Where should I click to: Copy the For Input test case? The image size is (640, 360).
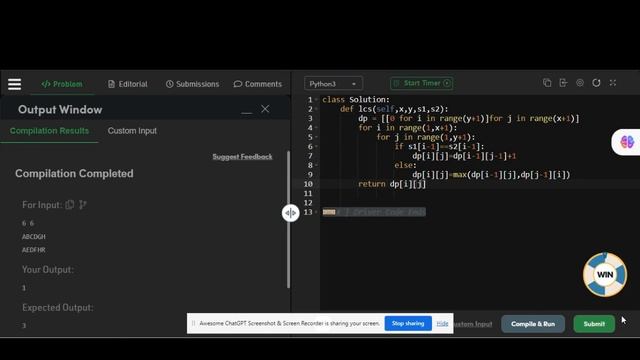click(70, 204)
